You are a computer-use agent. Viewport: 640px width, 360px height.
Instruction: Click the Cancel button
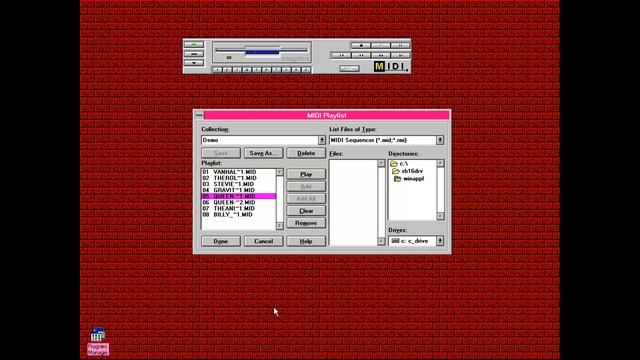pos(263,241)
